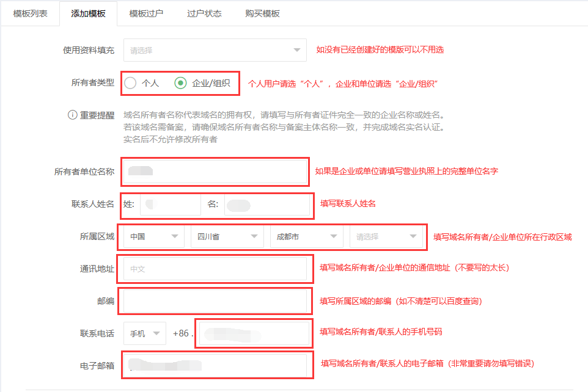588x392 pixels.
Task: Select the 企业/组织 radio button
Action: (180, 83)
